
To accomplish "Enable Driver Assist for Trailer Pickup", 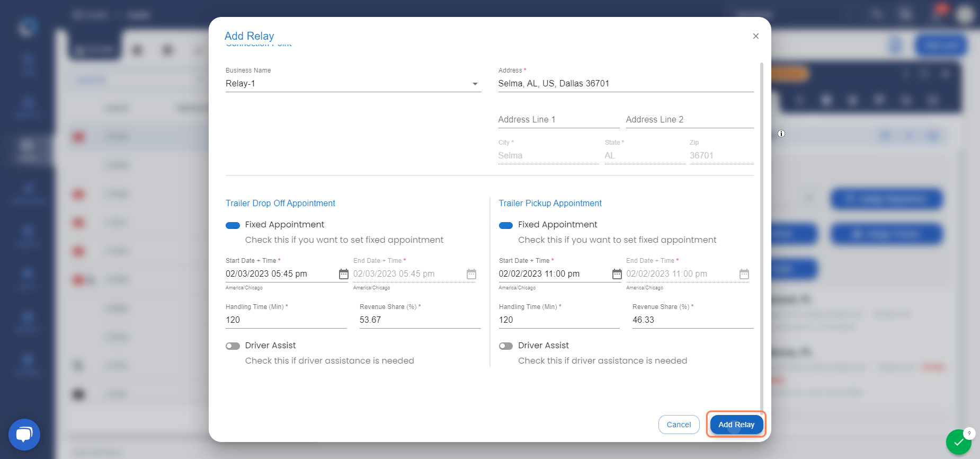I will pyautogui.click(x=506, y=346).
